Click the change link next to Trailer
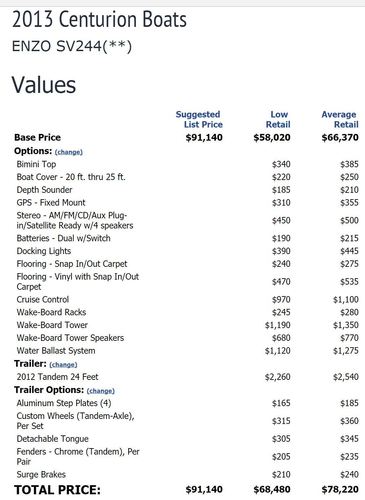Screen dimensions: 365x500 63,365
